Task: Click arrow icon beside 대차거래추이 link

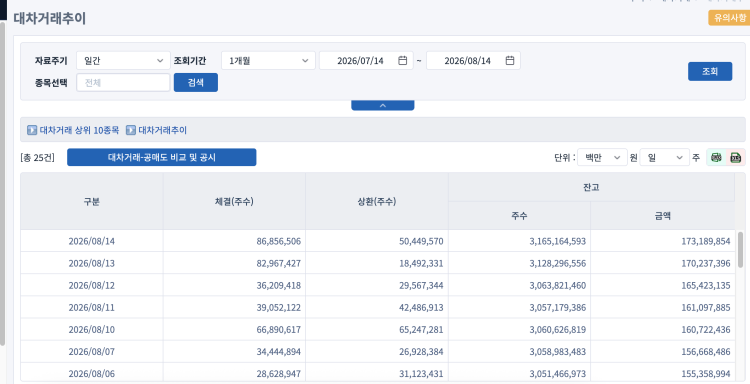Action: [131, 130]
